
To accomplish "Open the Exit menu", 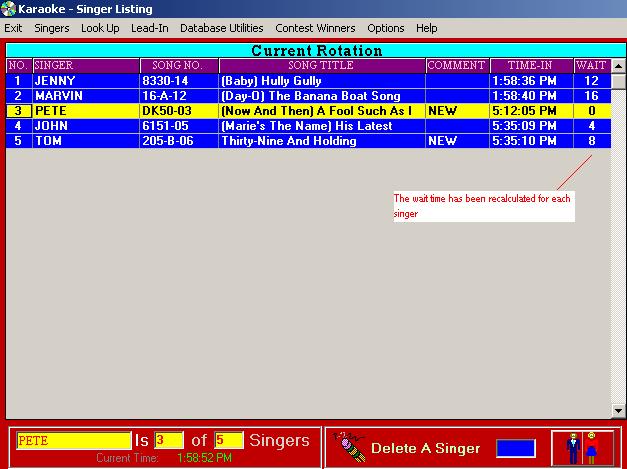I will point(13,28).
